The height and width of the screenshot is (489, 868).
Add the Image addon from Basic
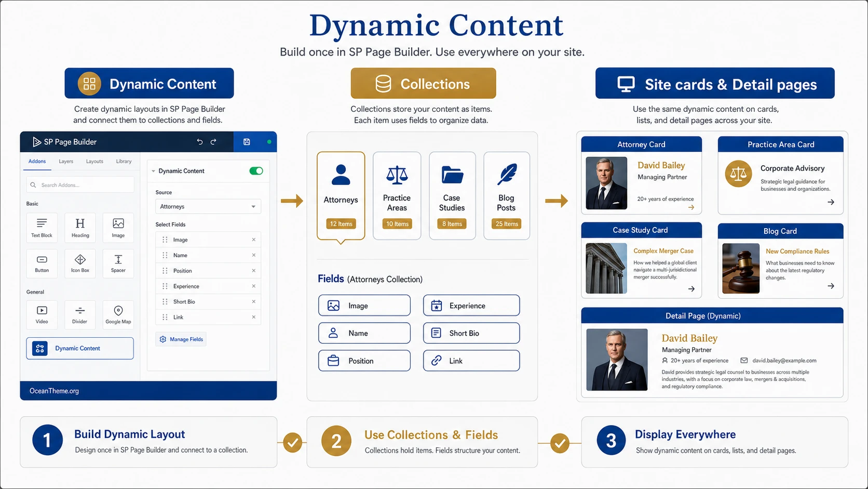pos(118,228)
